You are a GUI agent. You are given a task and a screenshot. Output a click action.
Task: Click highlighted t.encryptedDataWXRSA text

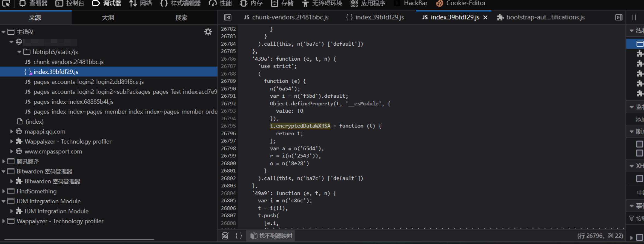click(x=300, y=126)
